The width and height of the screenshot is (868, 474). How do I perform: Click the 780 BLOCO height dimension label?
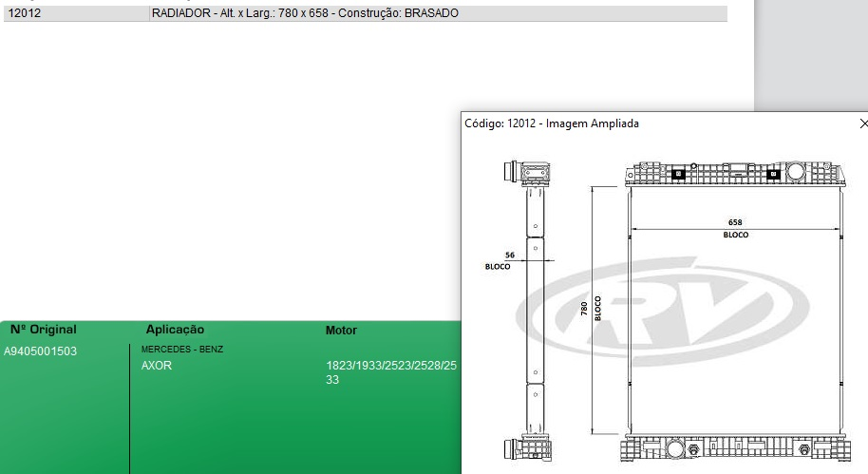tap(591, 308)
